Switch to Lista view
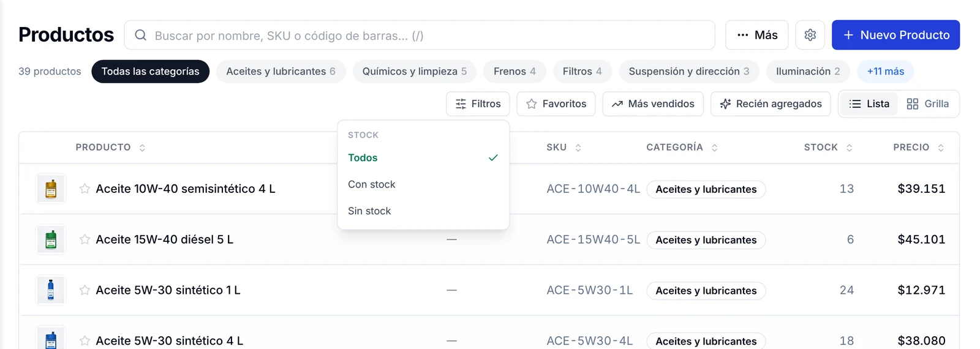 point(869,104)
